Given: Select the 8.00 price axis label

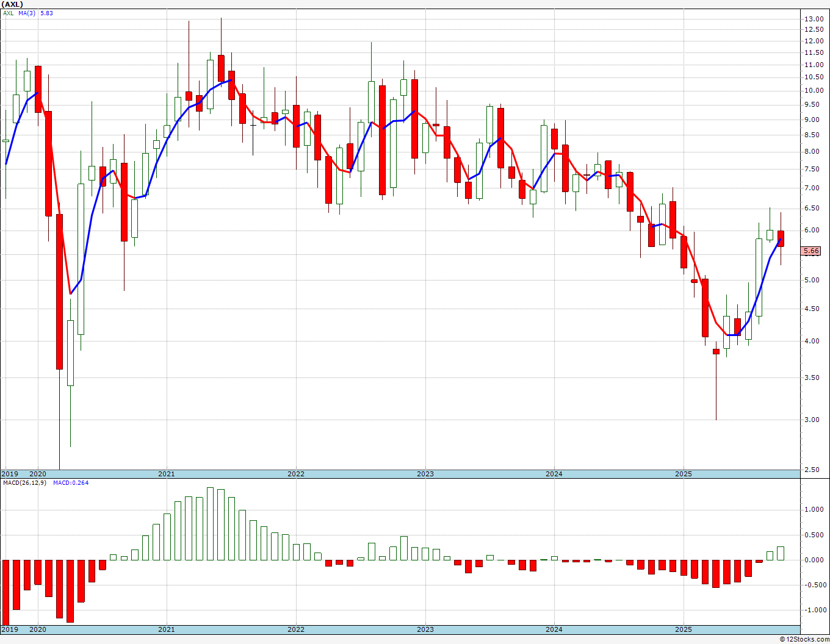Looking at the screenshot, I should click(812, 151).
